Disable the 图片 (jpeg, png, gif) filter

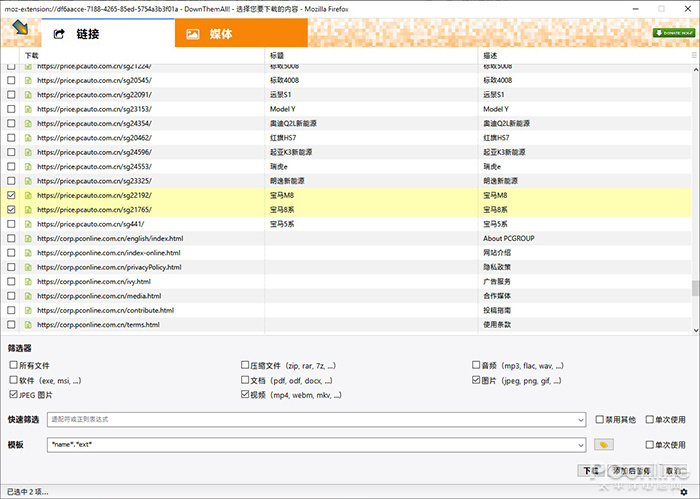(476, 380)
